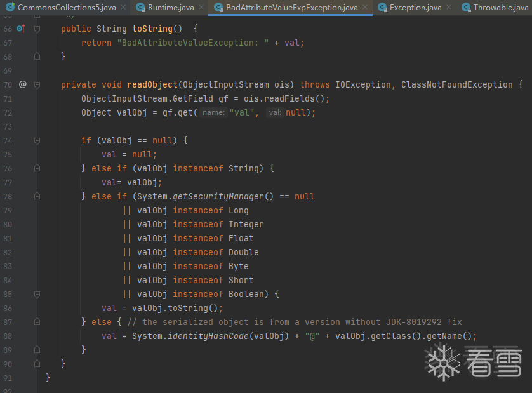532x393 pixels.
Task: Click the fold end marker at line 90
Action: 37,364
